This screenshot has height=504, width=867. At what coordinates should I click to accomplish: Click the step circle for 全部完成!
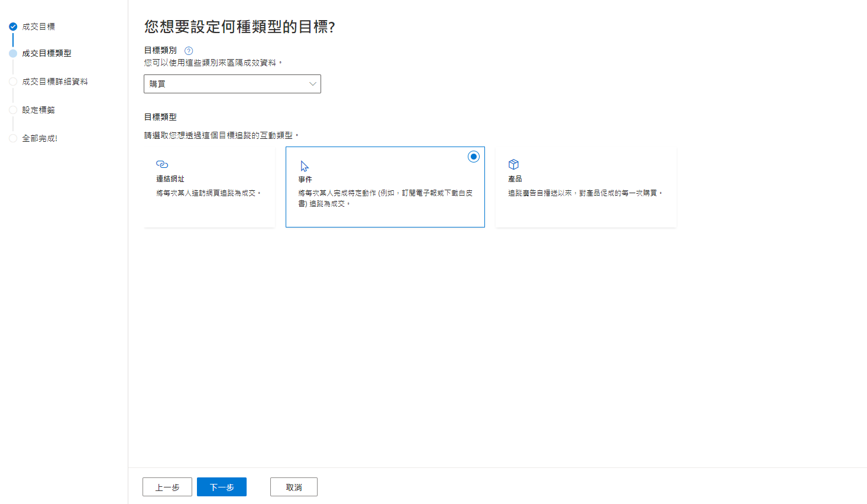[13, 138]
